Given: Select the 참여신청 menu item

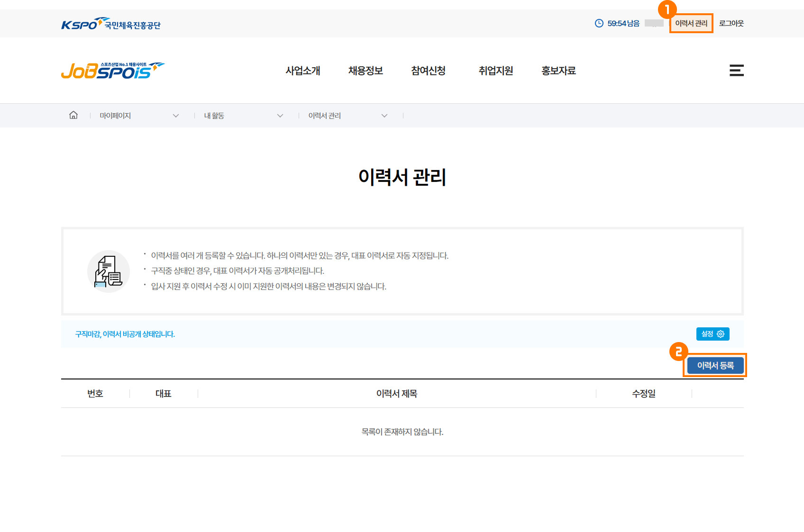Looking at the screenshot, I should coord(428,71).
